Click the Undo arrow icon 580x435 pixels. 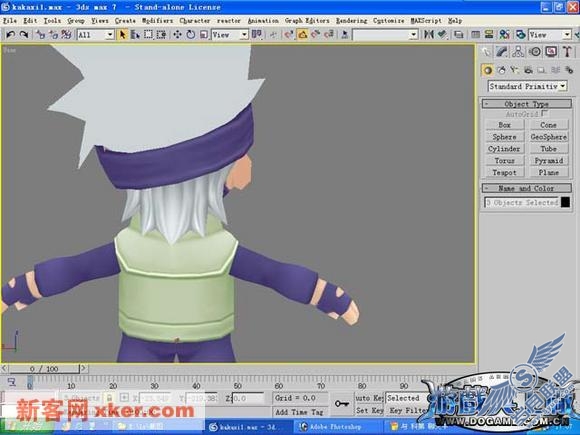tap(10, 34)
